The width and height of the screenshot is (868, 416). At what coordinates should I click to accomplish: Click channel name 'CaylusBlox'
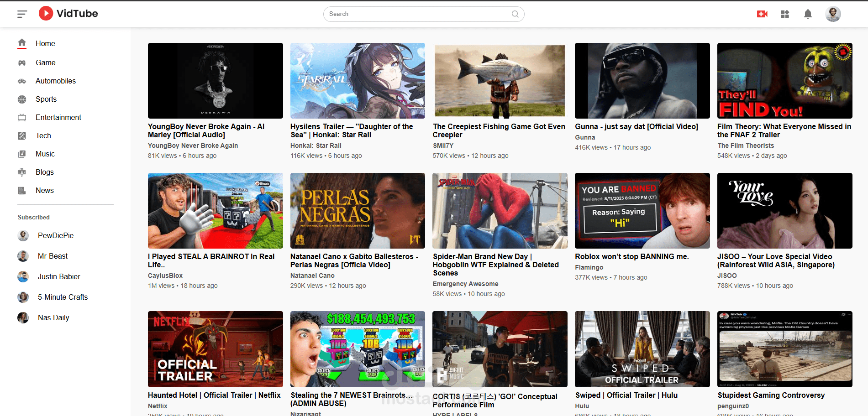tap(165, 276)
